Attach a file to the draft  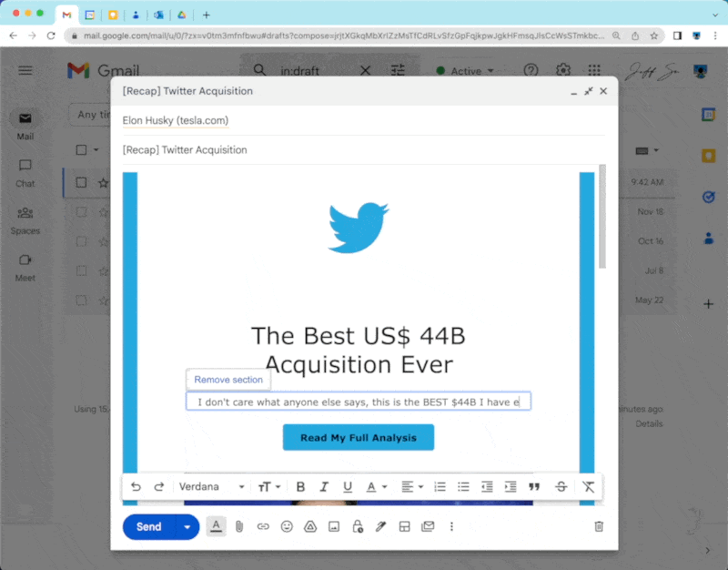pyautogui.click(x=239, y=526)
